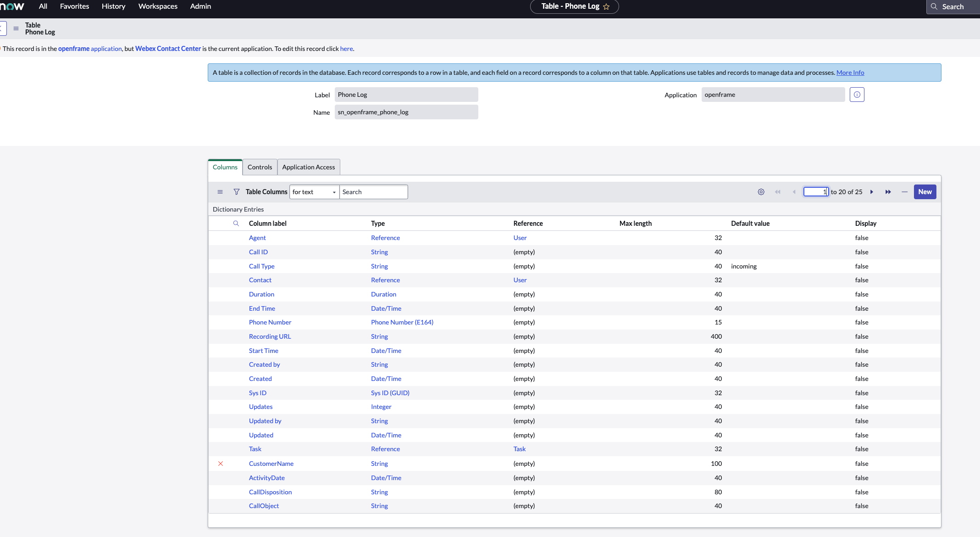The width and height of the screenshot is (980, 537).
Task: Collapse the Table Columns list with dash icon
Action: tap(904, 192)
